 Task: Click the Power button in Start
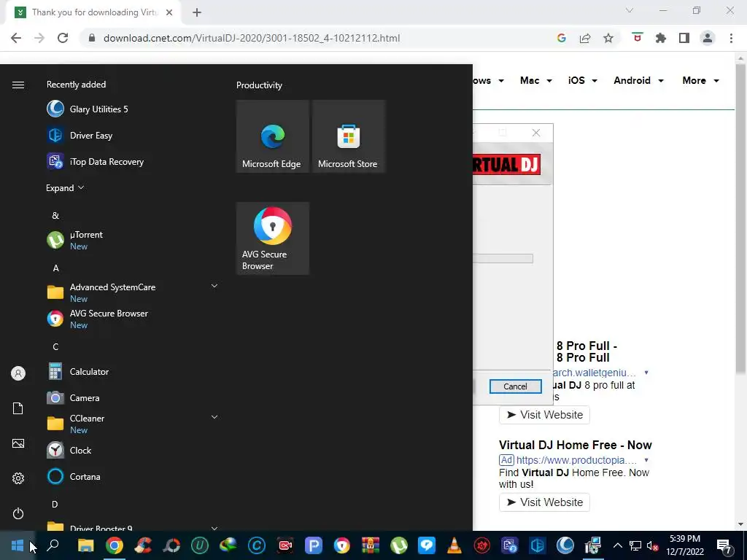[x=18, y=513]
